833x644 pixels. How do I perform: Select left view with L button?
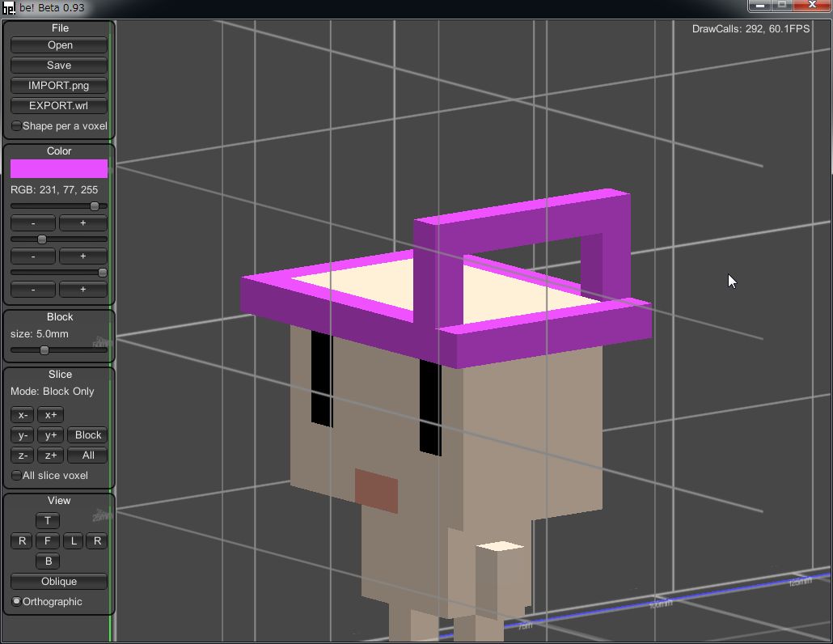[x=74, y=541]
